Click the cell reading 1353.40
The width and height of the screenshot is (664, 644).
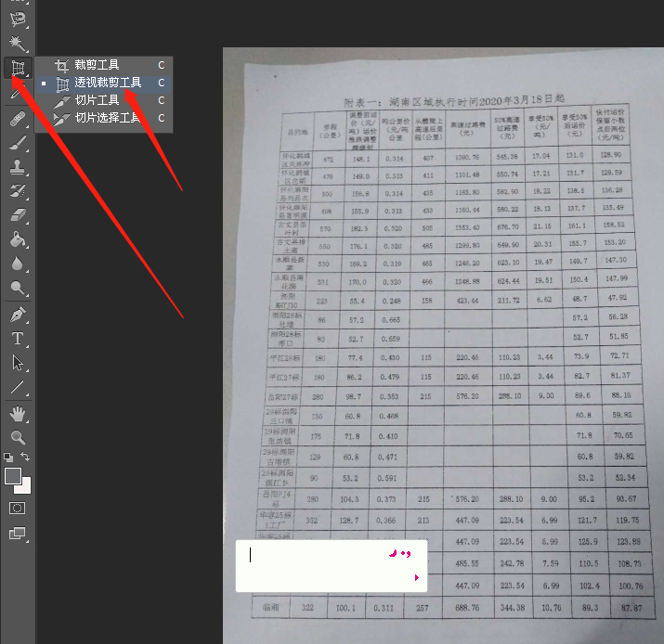coord(467,227)
